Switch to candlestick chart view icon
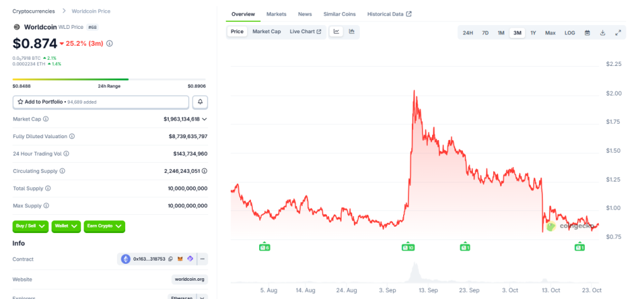This screenshot has width=644, height=299. tap(352, 31)
